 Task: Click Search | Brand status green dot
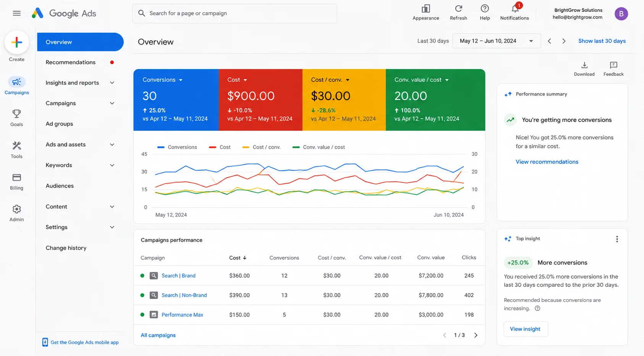point(142,275)
